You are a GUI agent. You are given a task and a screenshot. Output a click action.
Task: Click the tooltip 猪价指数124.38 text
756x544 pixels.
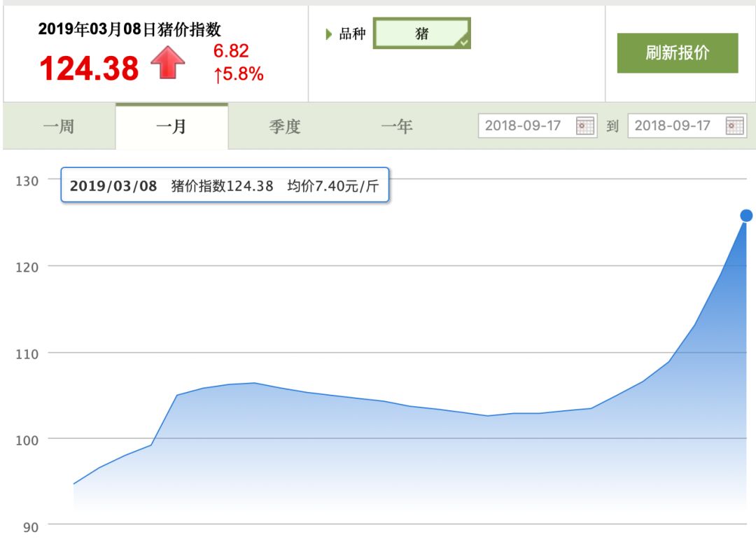223,186
